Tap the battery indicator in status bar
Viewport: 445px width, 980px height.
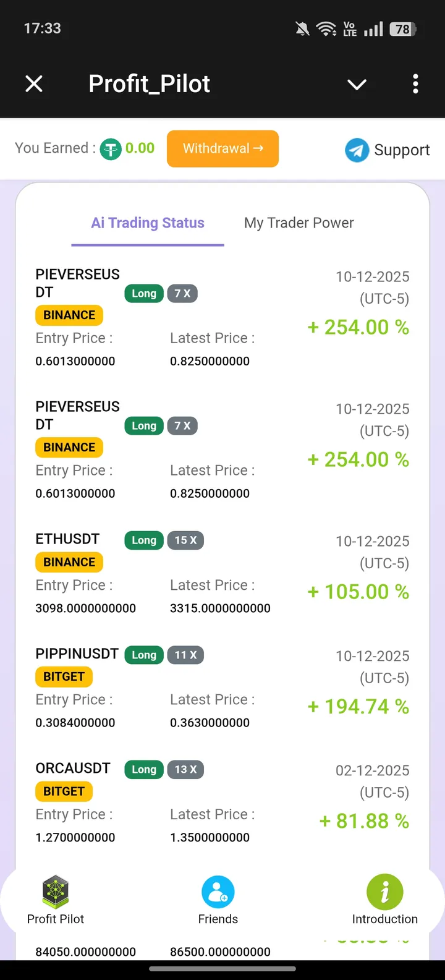coord(403,28)
